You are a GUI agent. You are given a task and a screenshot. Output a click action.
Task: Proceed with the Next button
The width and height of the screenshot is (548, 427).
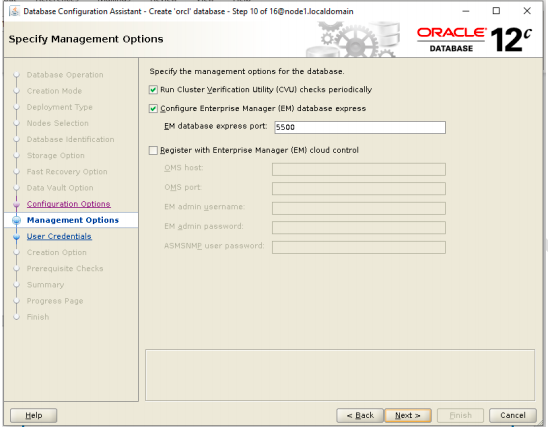tap(408, 415)
